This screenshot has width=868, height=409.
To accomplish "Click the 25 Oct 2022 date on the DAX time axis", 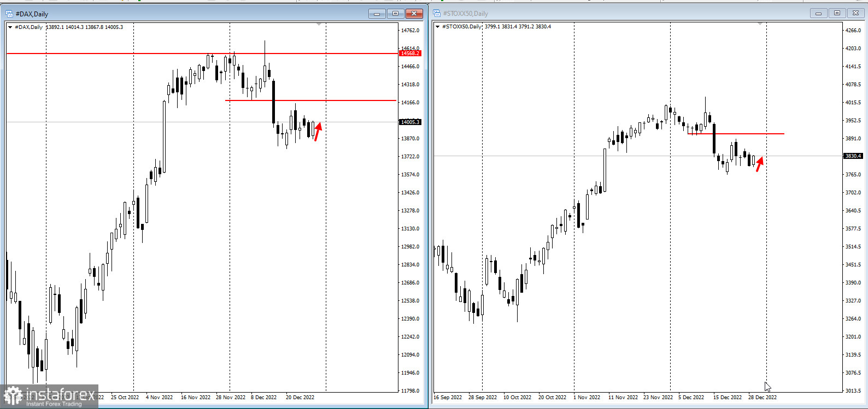I will coord(125,398).
